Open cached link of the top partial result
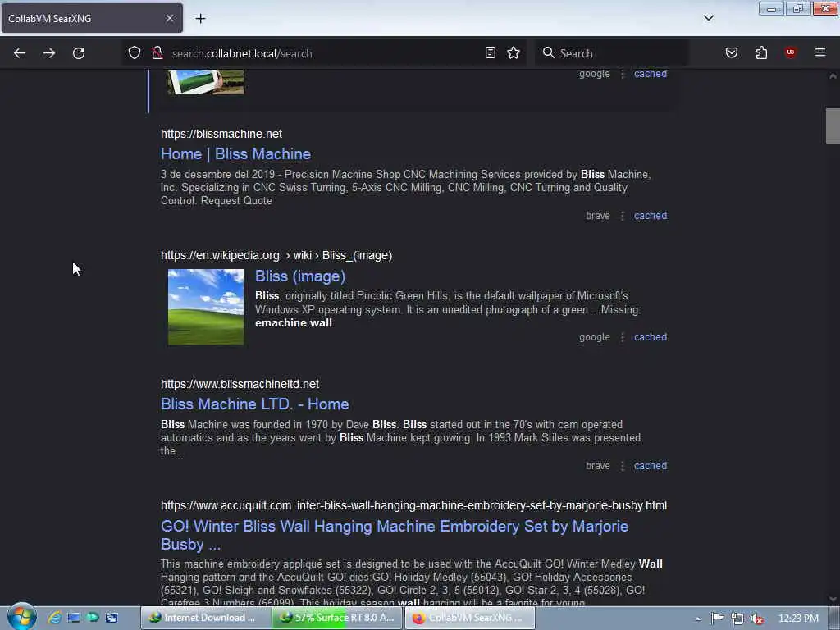840x630 pixels. [x=651, y=73]
